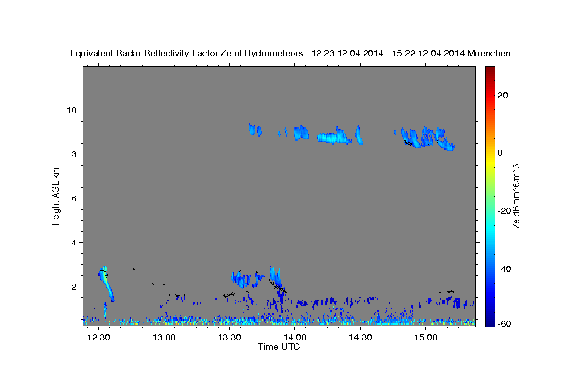Click the Height AGL km axis title
This screenshot has width=588, height=392.
pos(56,196)
